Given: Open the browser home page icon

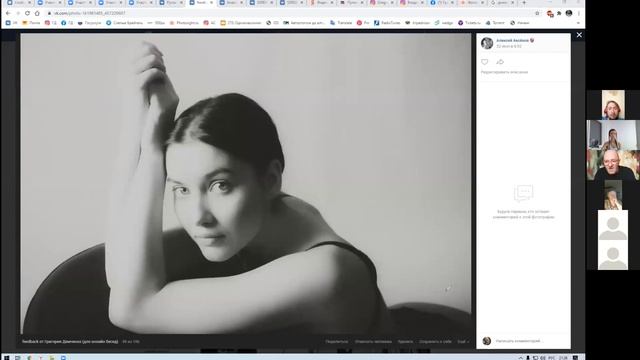Looking at the screenshot, I should (37, 13).
